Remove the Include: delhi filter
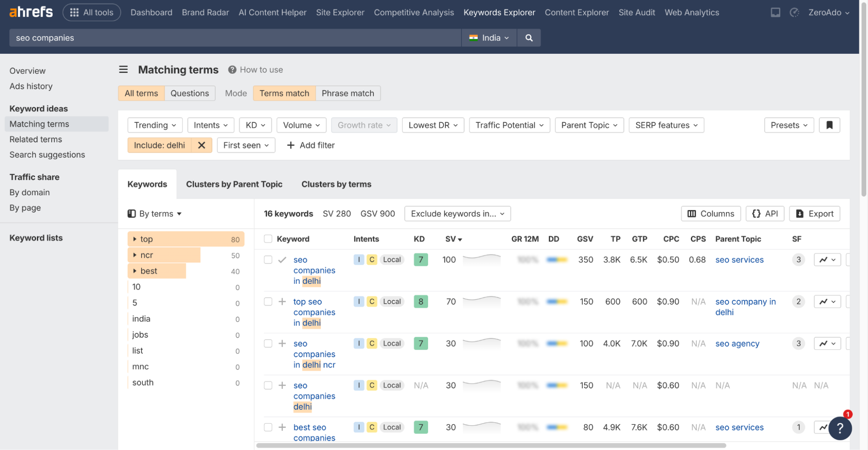868x450 pixels. coord(201,145)
